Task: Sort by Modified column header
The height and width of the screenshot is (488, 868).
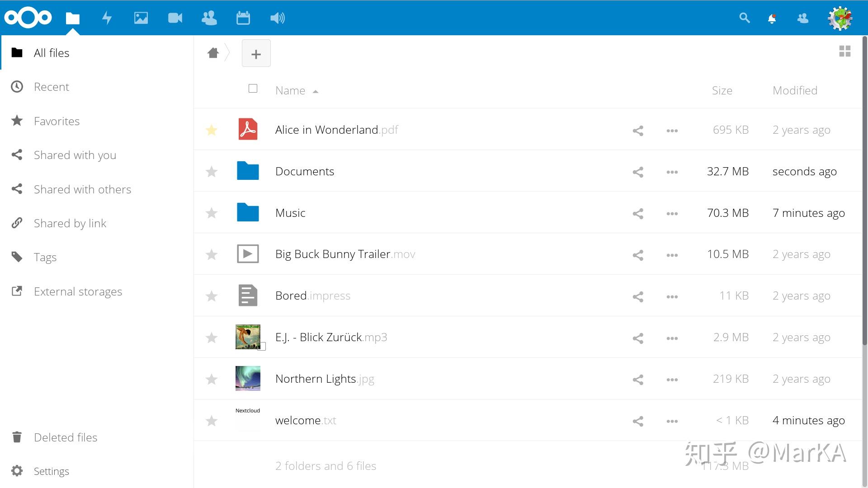Action: (x=795, y=90)
